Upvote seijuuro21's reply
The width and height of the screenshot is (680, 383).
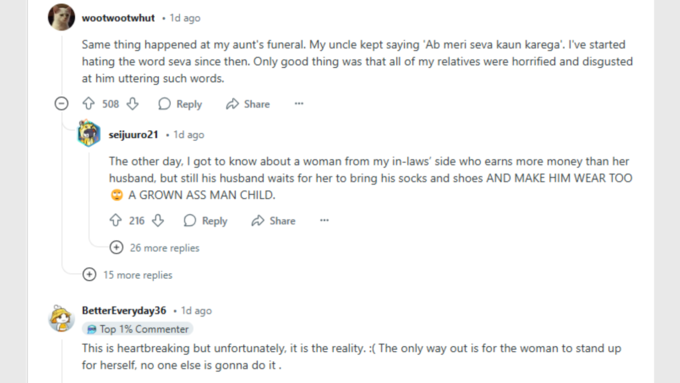pos(115,220)
